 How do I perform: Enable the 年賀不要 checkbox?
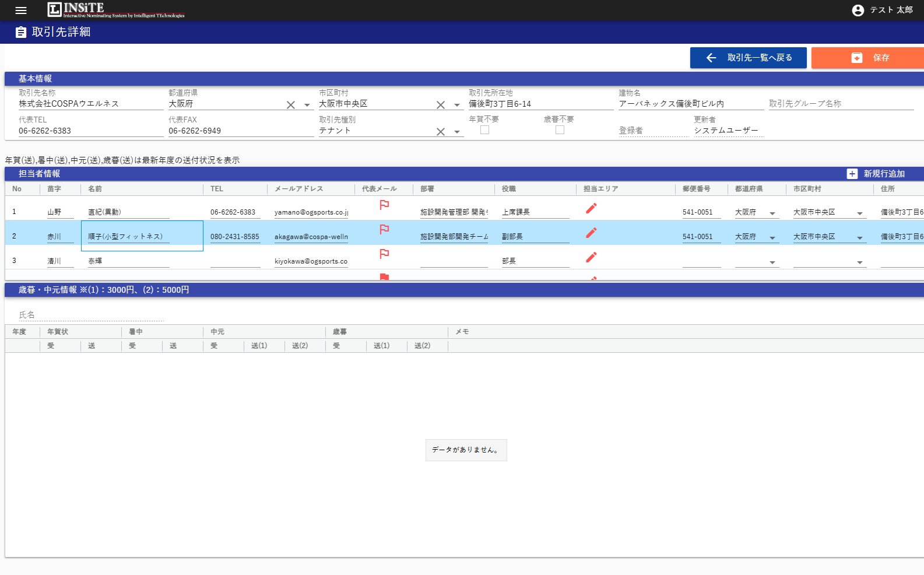pos(484,130)
